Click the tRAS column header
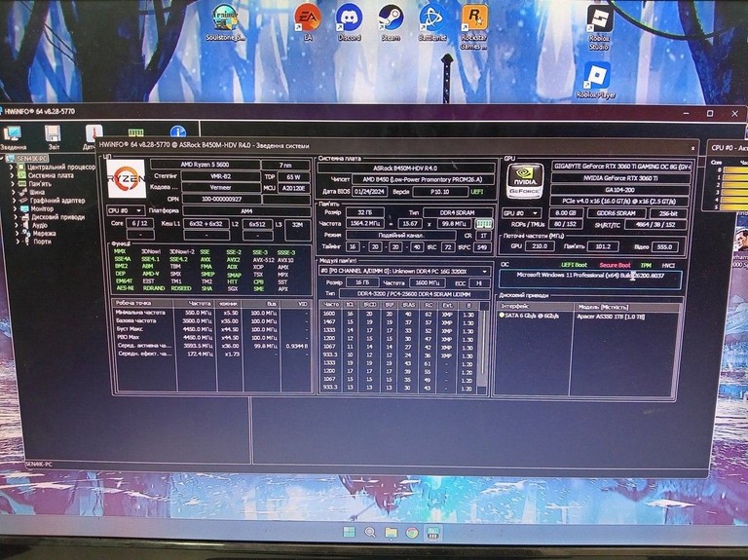The height and width of the screenshot is (560, 748). point(409,304)
